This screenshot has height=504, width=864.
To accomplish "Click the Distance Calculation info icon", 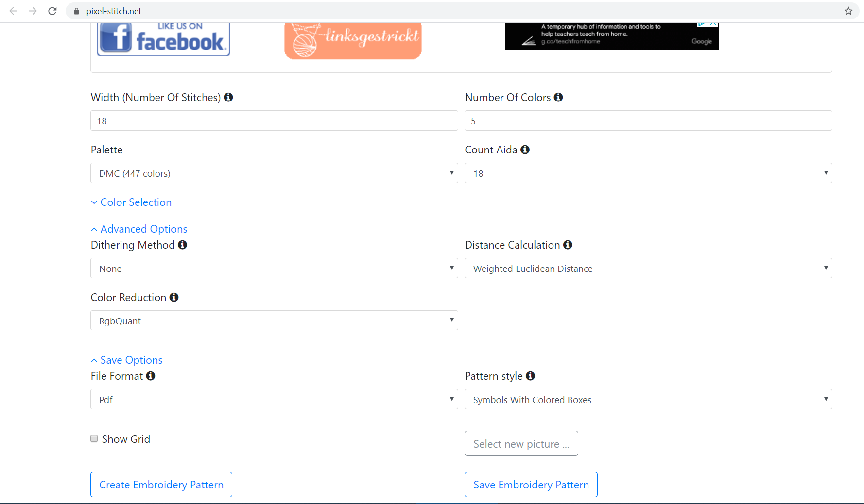I will click(568, 245).
